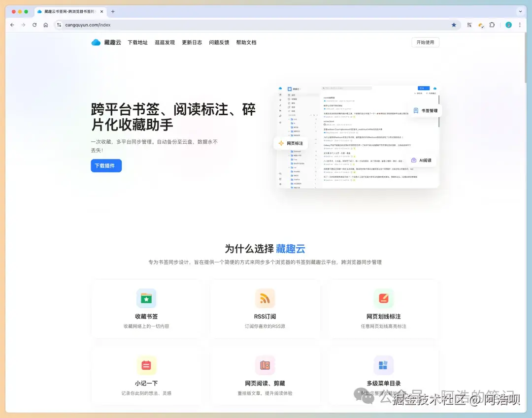Click the page vertical scrollbar
This screenshot has height=418, width=532.
click(526, 58)
